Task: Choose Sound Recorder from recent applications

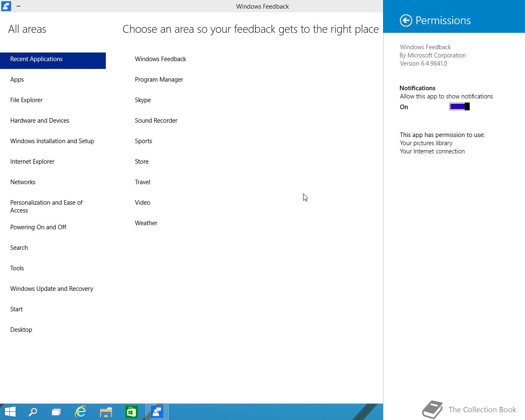Action: tap(156, 121)
